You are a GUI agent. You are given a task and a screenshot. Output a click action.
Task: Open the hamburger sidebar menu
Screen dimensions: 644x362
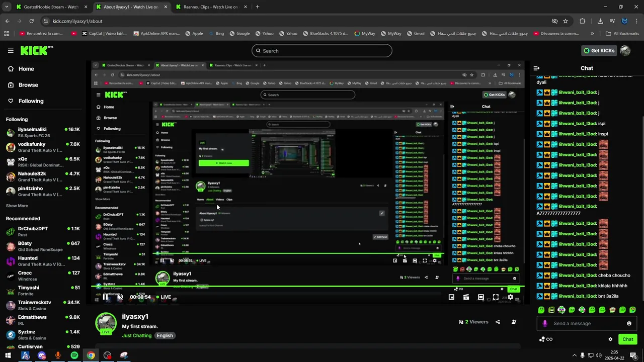pyautogui.click(x=11, y=51)
